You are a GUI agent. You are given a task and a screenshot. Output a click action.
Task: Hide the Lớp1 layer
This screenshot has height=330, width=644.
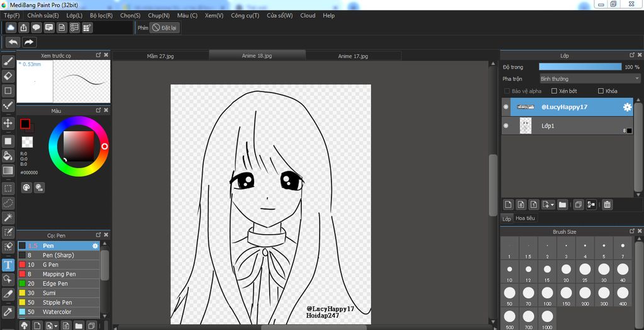506,125
